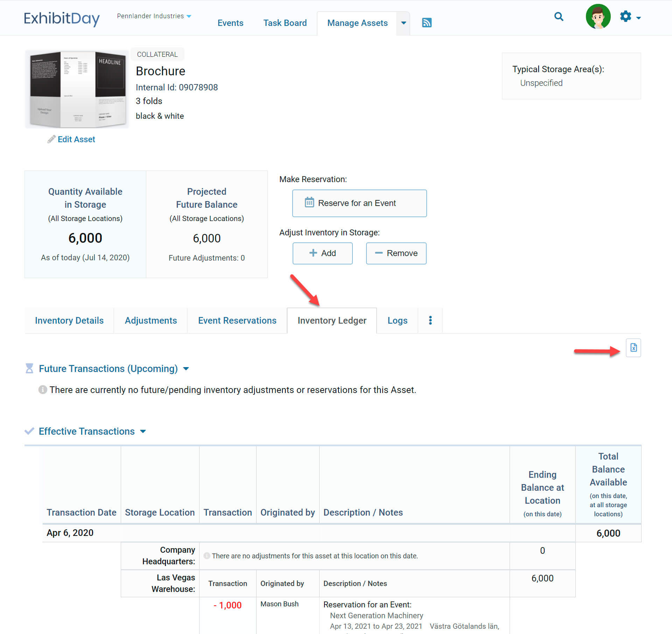Collapse the Effective Transactions section
Screen dimensions: 672x634
(x=143, y=431)
